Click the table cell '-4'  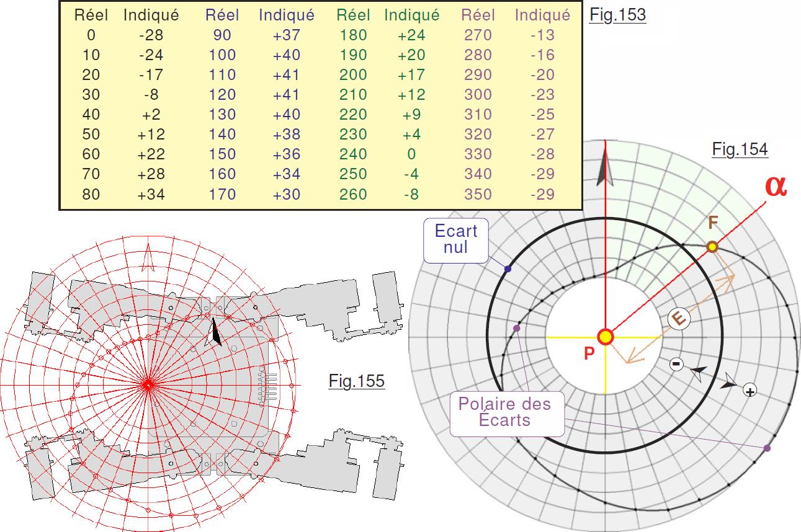(x=411, y=174)
